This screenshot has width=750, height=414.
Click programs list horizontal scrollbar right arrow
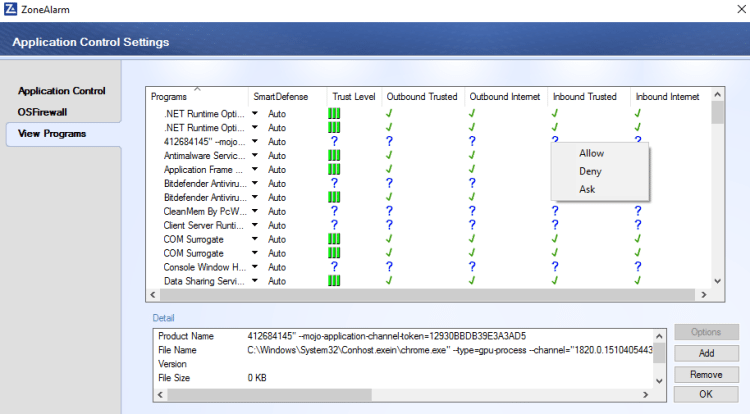click(704, 295)
